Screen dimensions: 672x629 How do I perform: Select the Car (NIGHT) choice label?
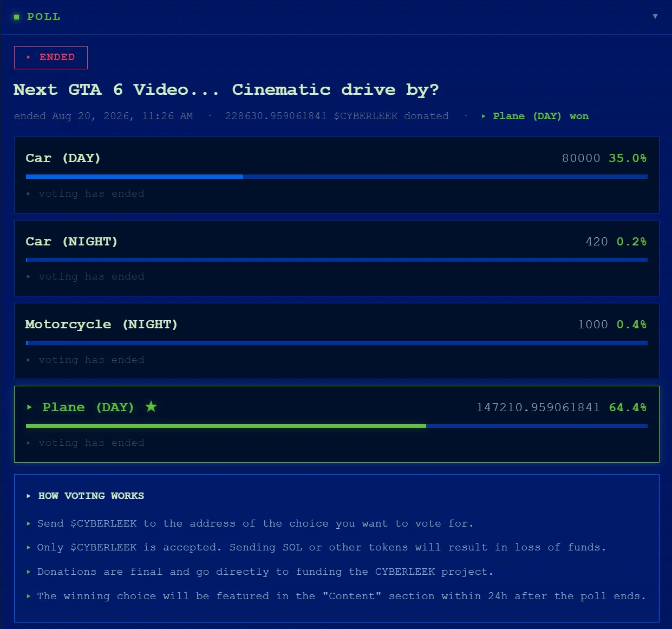71,242
